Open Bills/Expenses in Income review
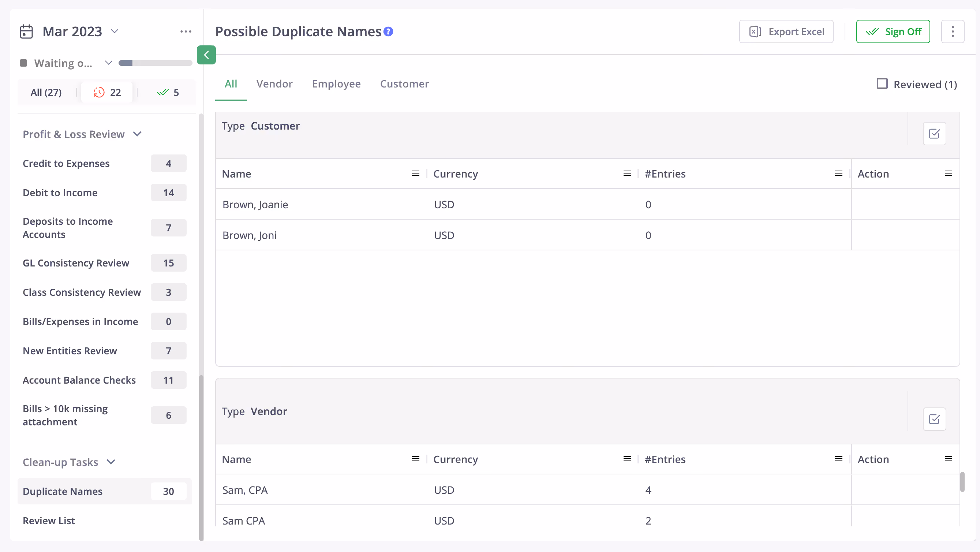 click(105, 321)
